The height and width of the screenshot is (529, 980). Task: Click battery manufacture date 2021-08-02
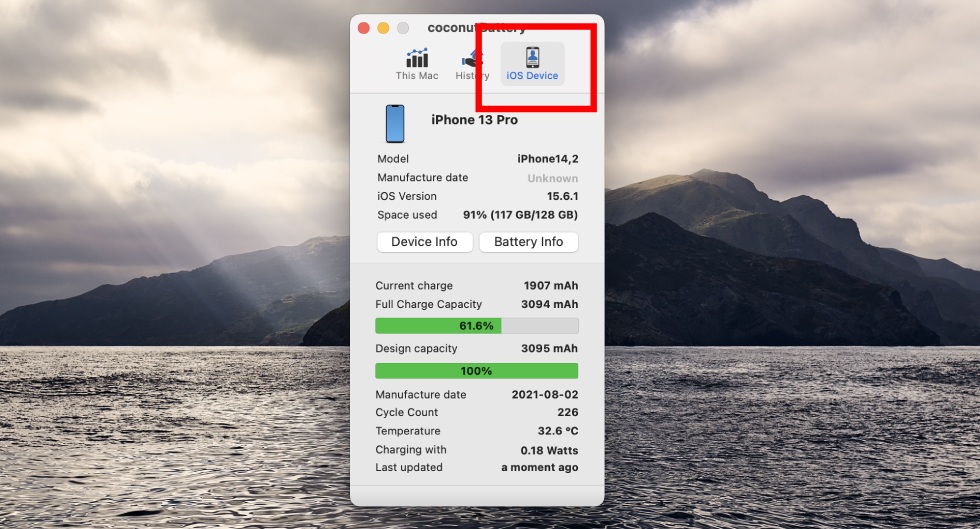pos(545,395)
